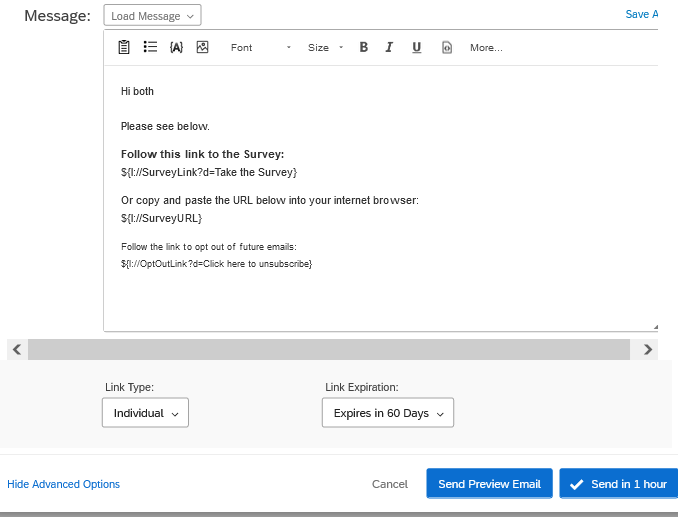This screenshot has width=678, height=517.
Task: Insert a bulleted list
Action: coord(150,47)
